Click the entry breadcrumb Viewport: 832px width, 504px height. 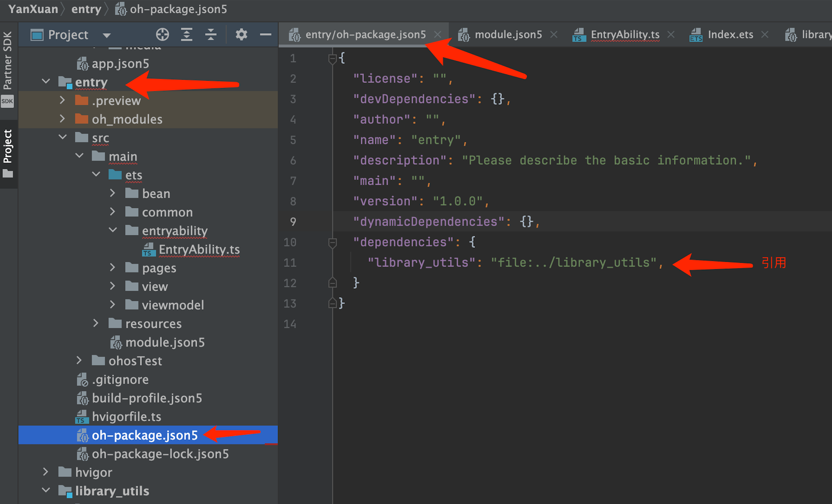click(86, 9)
